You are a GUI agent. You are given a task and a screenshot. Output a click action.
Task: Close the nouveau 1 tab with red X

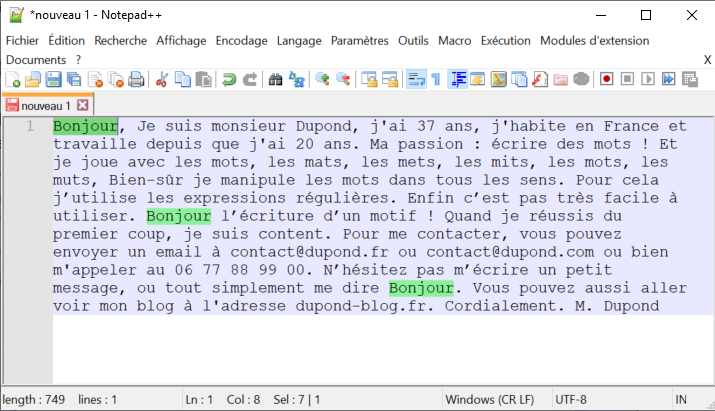pos(83,105)
